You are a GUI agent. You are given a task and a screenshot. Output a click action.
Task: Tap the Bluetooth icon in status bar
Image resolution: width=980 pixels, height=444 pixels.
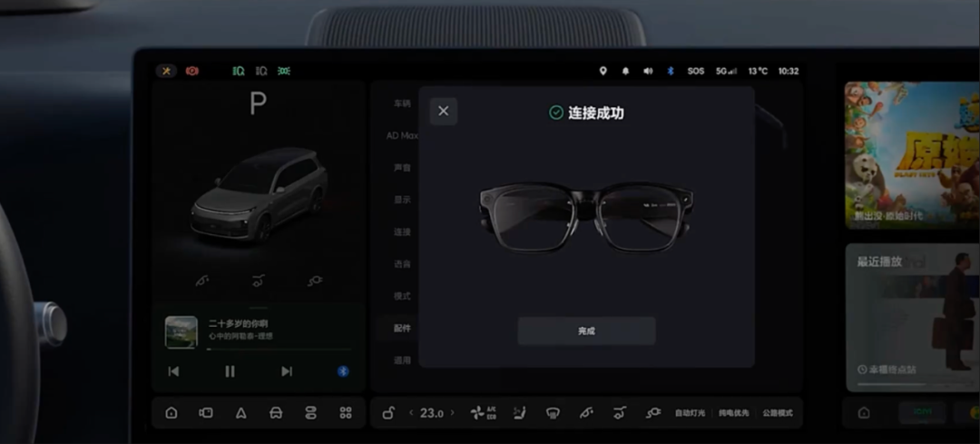tap(670, 71)
